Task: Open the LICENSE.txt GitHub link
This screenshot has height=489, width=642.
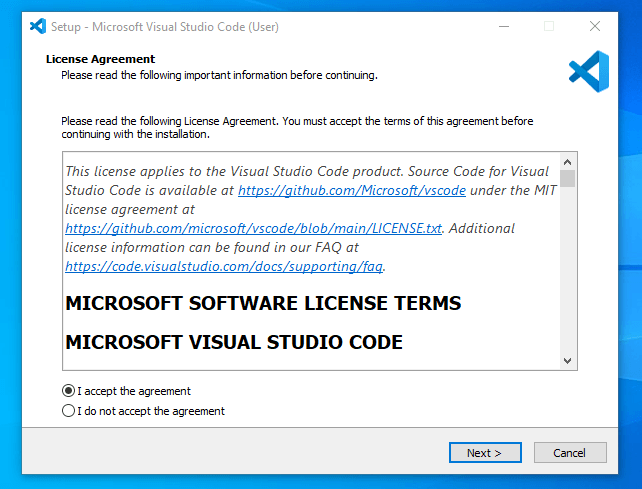Action: (253, 228)
